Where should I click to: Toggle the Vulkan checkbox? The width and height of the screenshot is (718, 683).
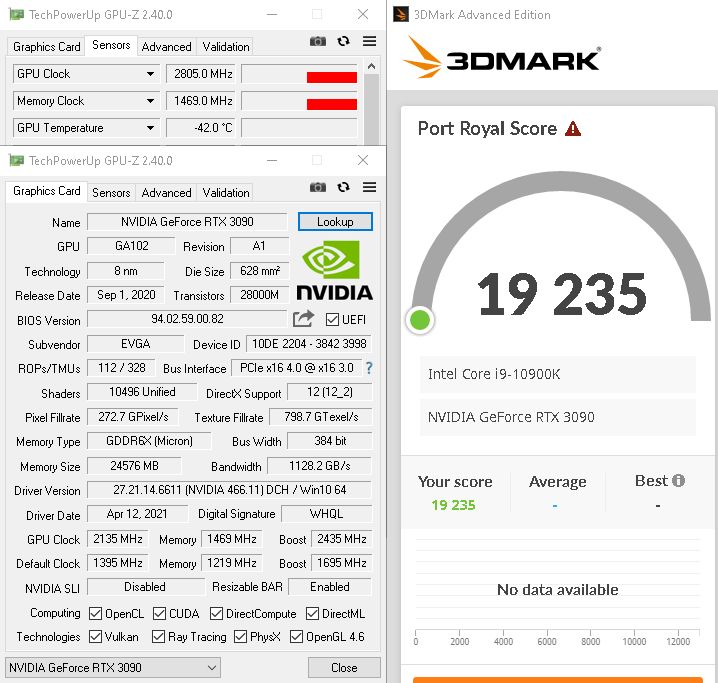tap(95, 636)
